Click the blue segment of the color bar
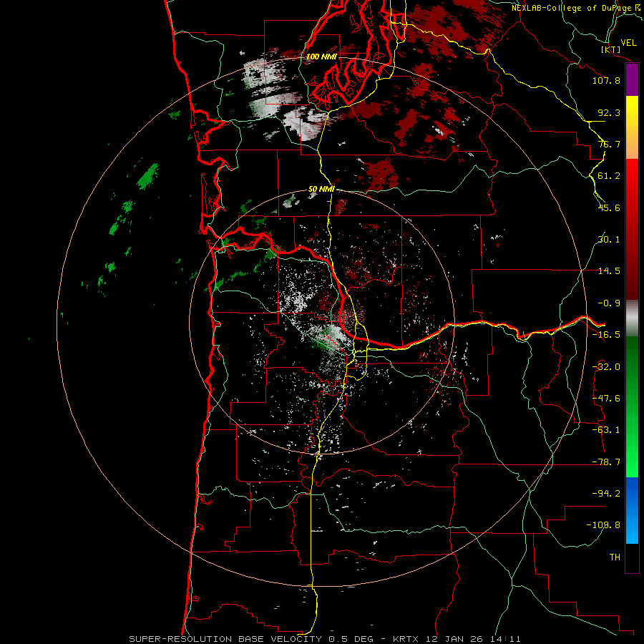Screen dimensions: 644x644 click(632, 510)
